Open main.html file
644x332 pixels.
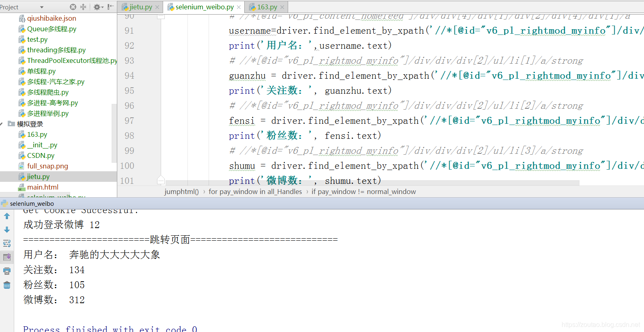[x=43, y=187]
